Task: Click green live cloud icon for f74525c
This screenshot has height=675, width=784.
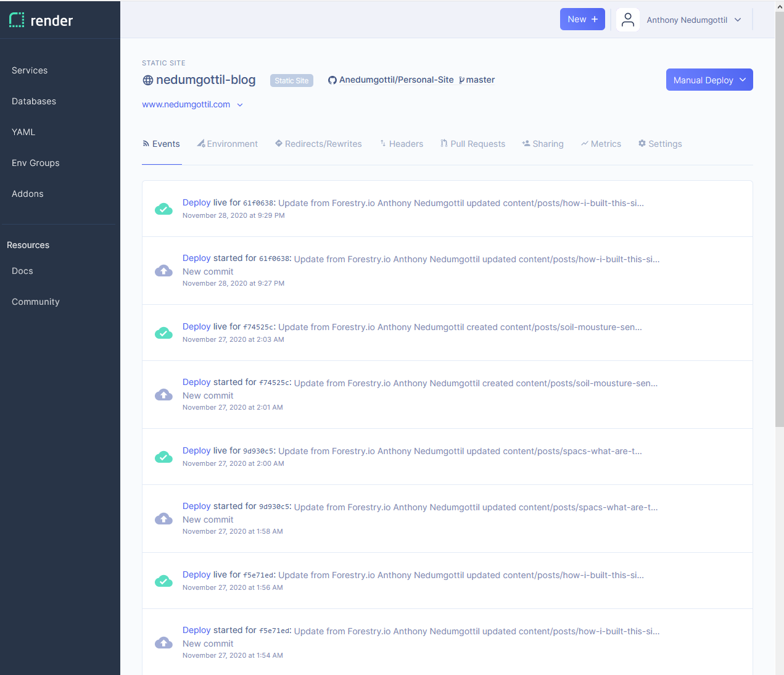Action: click(x=163, y=333)
